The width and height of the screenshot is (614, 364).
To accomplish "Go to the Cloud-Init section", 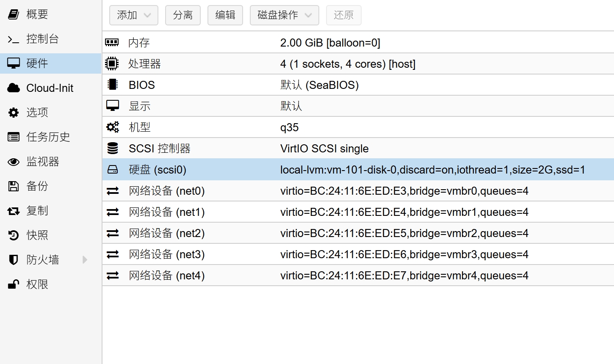I will (x=50, y=88).
